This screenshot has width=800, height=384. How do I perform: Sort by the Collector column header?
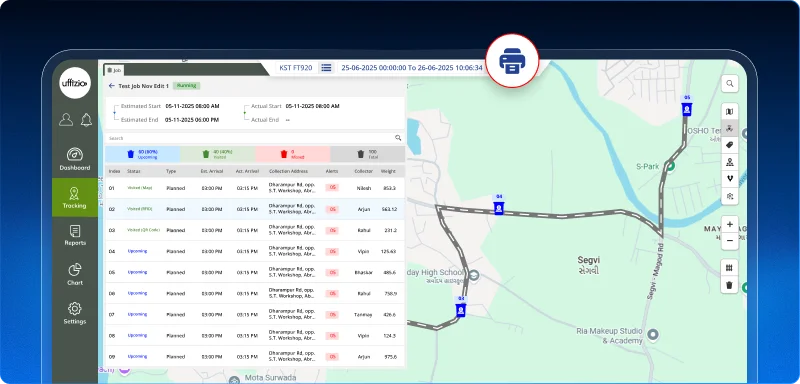pyautogui.click(x=364, y=171)
